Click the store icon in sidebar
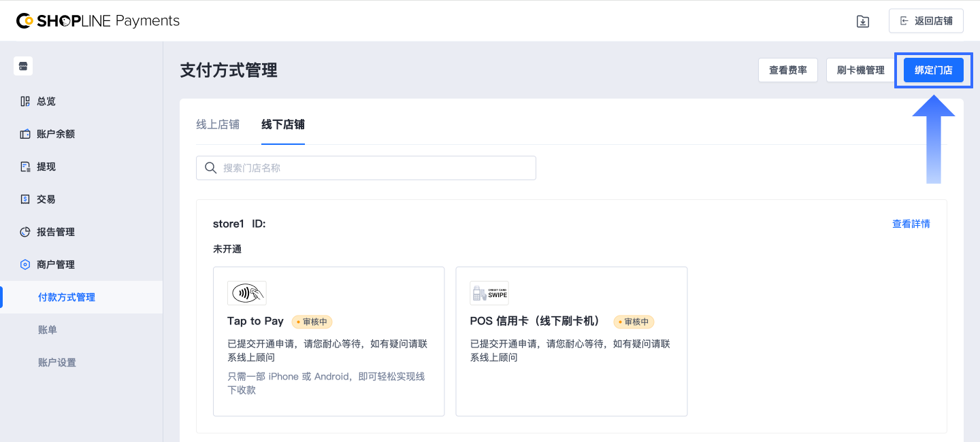The width and height of the screenshot is (980, 442). tap(23, 66)
